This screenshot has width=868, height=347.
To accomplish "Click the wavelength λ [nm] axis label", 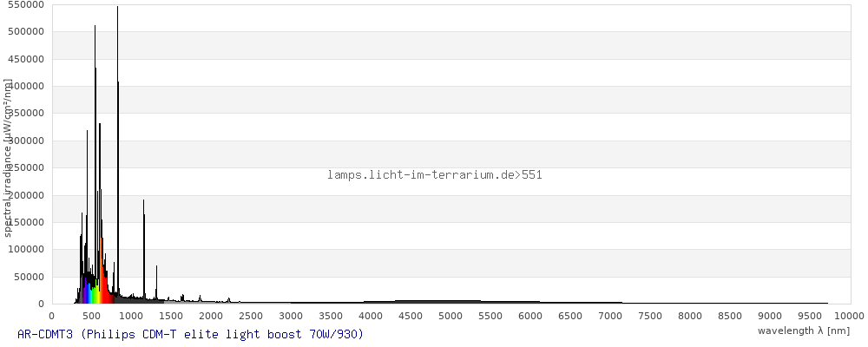I will click(803, 331).
